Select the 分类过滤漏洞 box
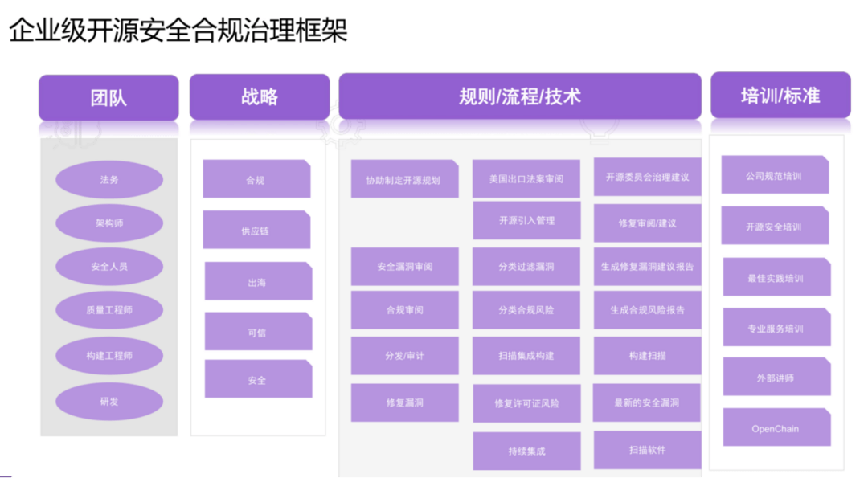868x478 pixels. click(526, 267)
